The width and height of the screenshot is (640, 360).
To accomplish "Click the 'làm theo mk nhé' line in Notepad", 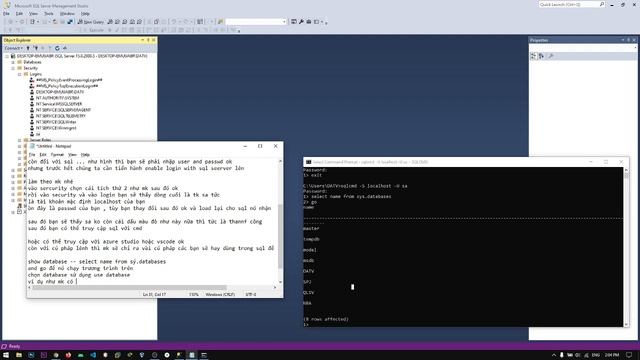I will click(x=50, y=181).
